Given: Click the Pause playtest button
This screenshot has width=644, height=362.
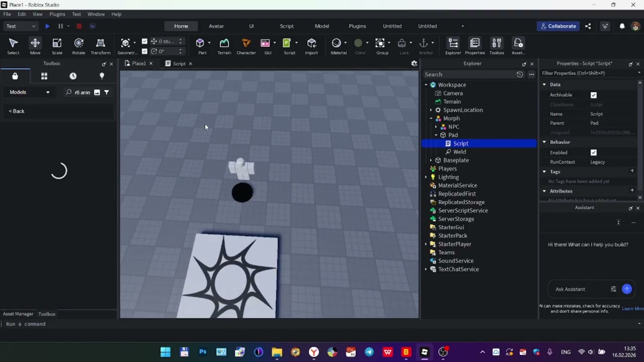Looking at the screenshot, I should tap(60, 26).
